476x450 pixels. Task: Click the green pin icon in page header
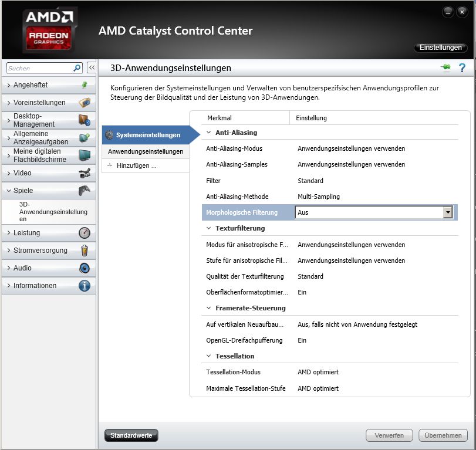445,67
